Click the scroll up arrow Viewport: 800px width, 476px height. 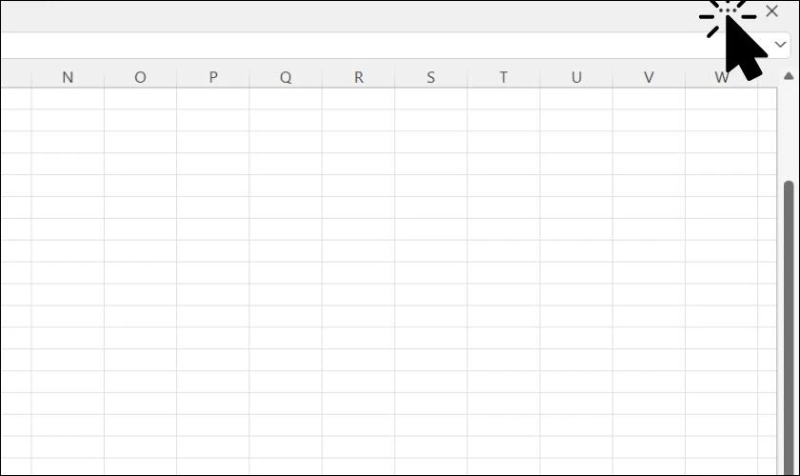point(788,77)
